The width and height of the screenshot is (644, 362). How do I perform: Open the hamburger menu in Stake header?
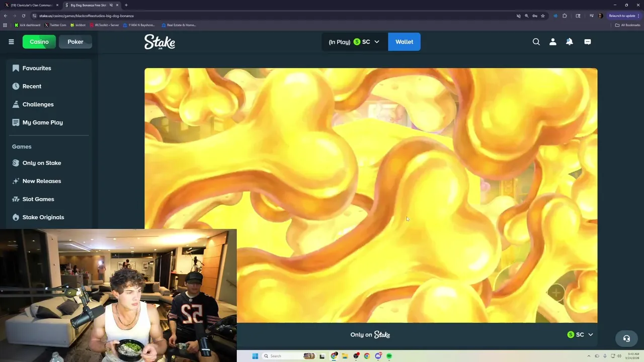[11, 42]
